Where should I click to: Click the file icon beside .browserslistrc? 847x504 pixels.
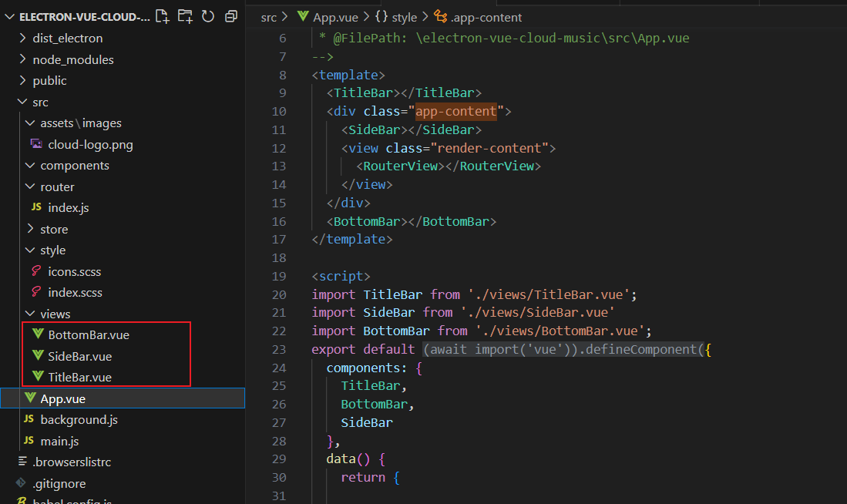[22, 462]
